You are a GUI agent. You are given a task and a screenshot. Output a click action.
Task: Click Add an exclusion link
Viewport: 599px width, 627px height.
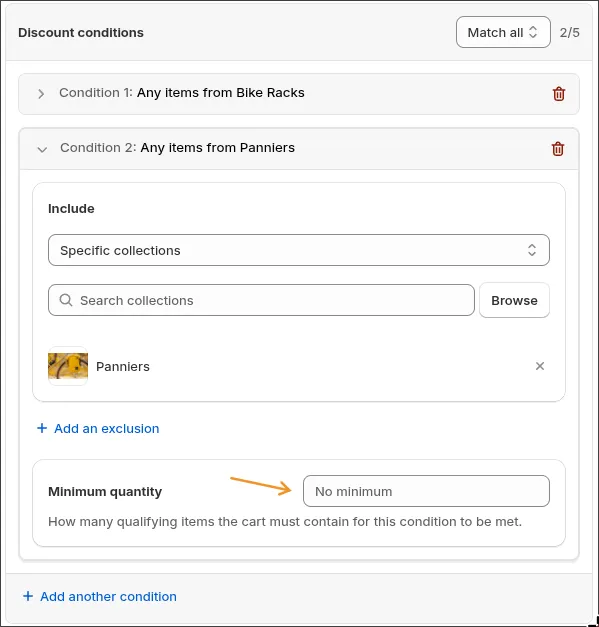click(106, 428)
